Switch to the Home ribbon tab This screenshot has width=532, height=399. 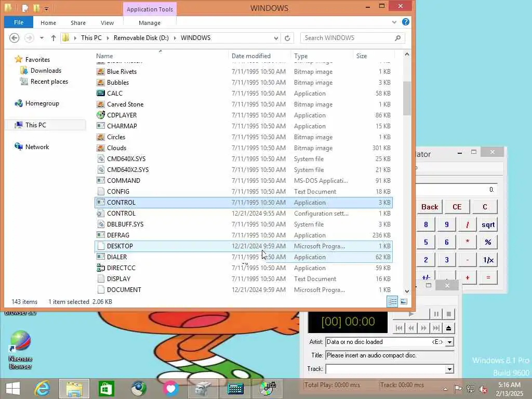click(48, 23)
